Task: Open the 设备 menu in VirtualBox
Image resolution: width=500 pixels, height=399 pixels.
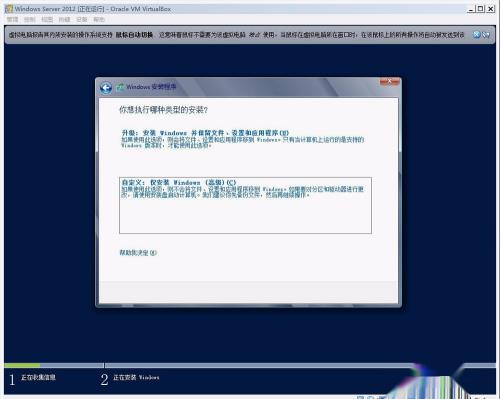Action: point(82,20)
